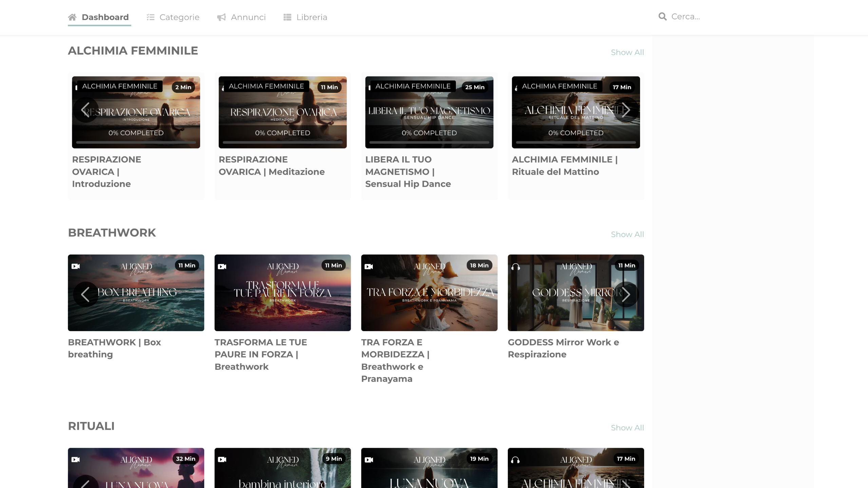This screenshot has width=868, height=488.
Task: Show All for Rituali section
Action: (x=627, y=428)
